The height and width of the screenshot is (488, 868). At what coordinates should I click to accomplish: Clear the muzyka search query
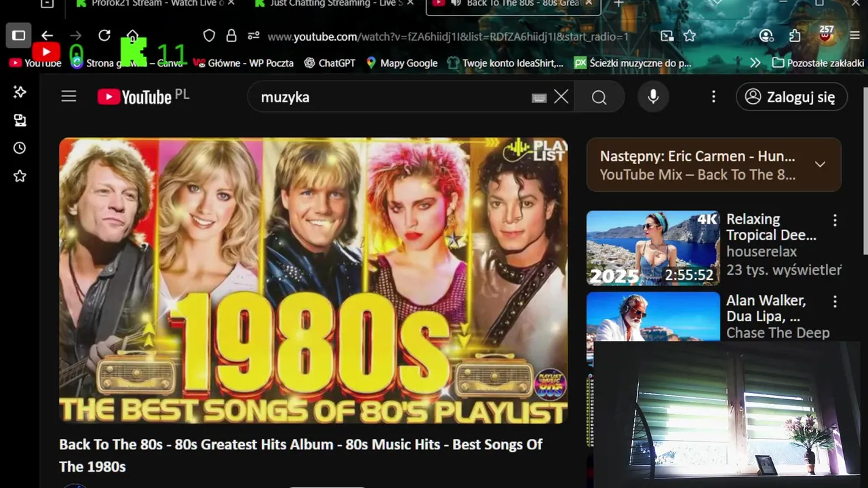[561, 97]
